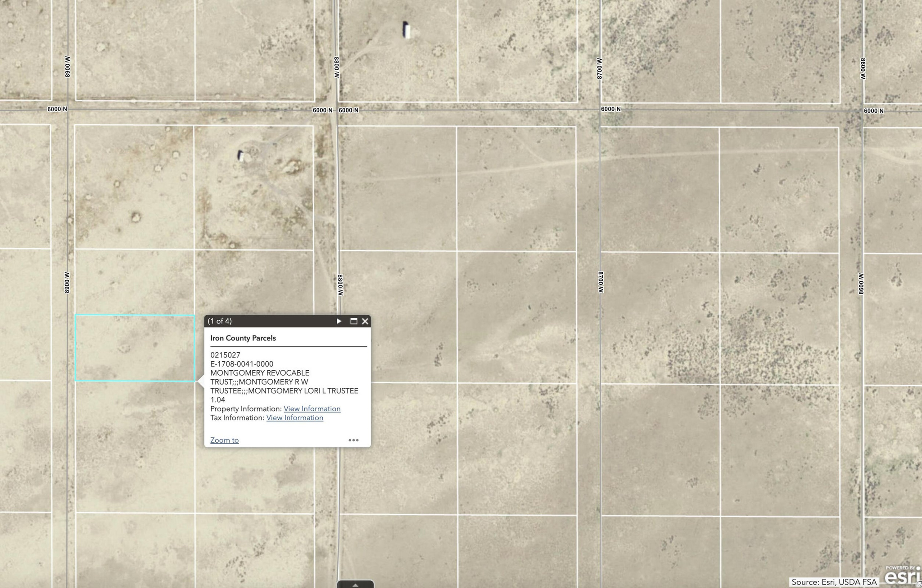The image size is (922, 588).
Task: Click the E-1708-0041-0000 account number
Action: tap(242, 364)
